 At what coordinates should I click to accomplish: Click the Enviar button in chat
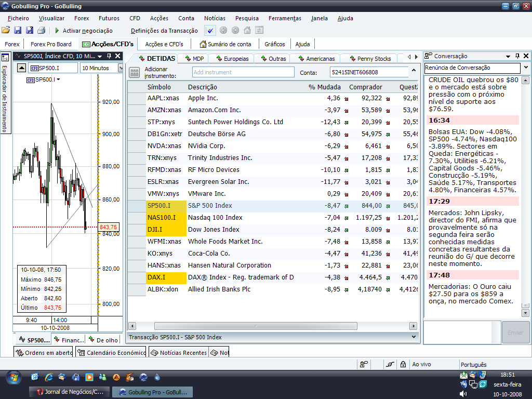click(515, 332)
